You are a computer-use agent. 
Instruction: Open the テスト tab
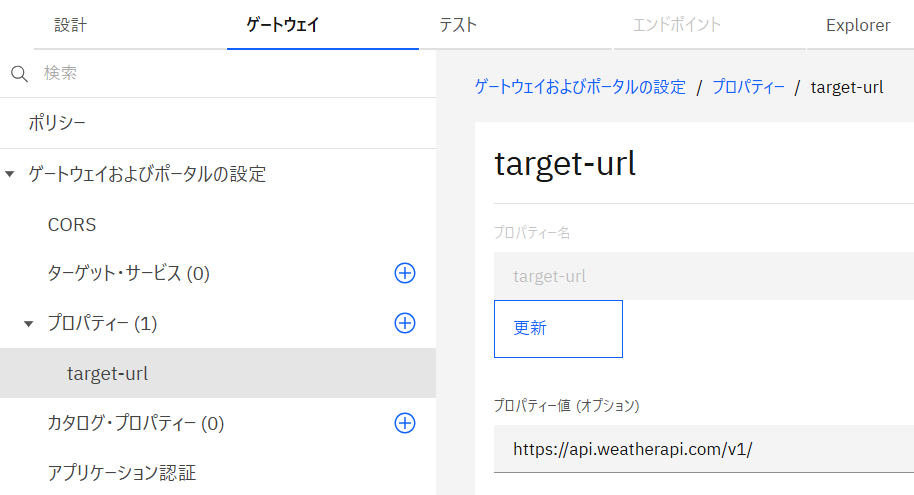515,25
